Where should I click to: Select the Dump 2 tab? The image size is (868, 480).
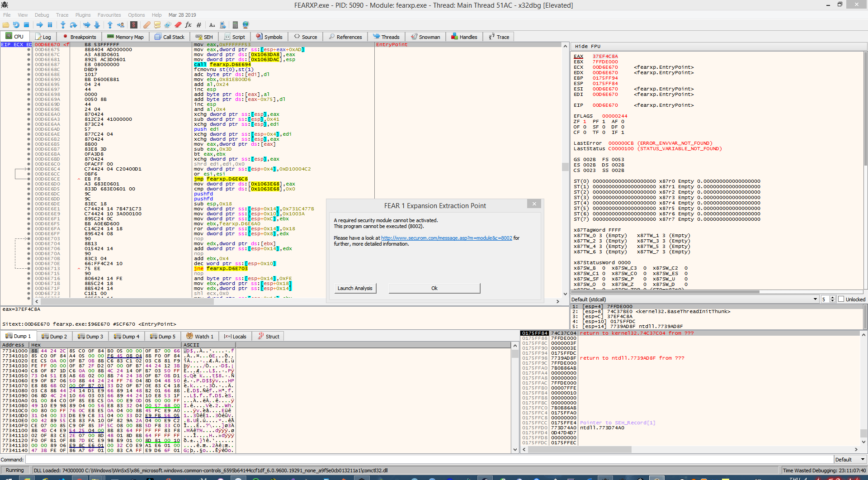coord(54,337)
